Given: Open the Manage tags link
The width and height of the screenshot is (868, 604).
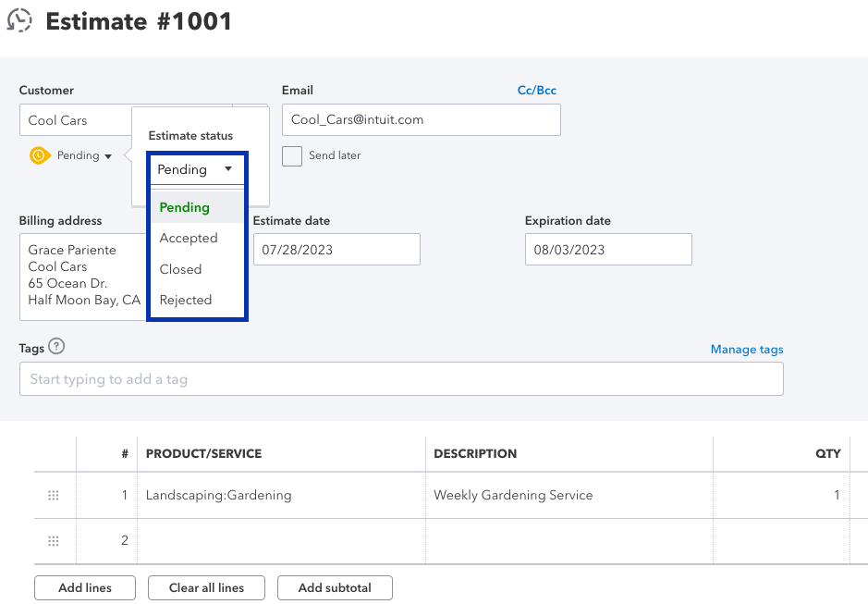Looking at the screenshot, I should [747, 349].
